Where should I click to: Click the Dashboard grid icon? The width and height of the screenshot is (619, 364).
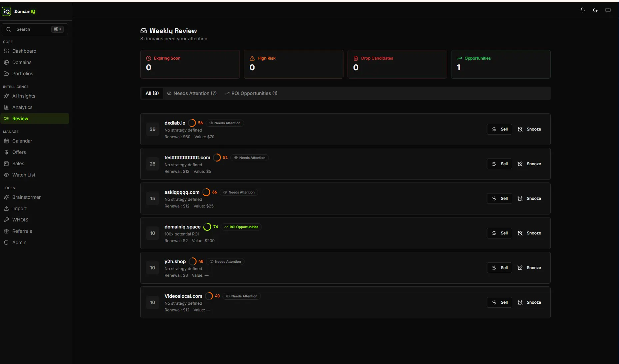point(6,51)
